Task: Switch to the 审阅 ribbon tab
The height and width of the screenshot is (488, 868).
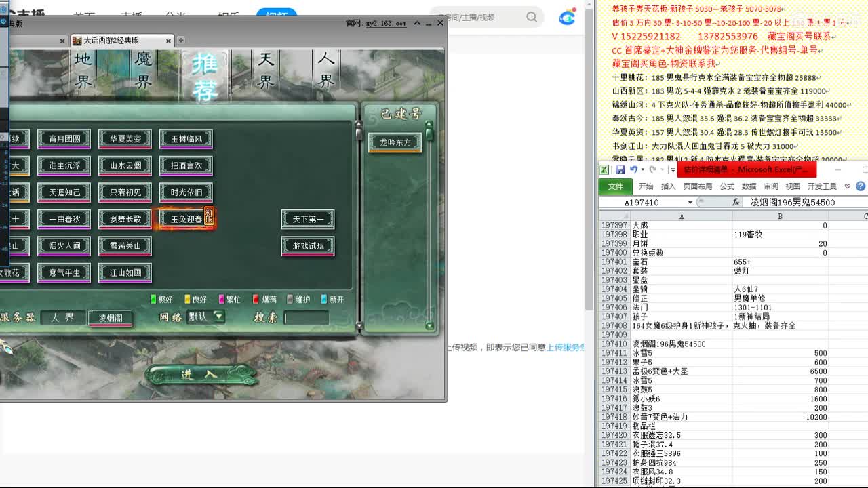Action: click(x=771, y=186)
